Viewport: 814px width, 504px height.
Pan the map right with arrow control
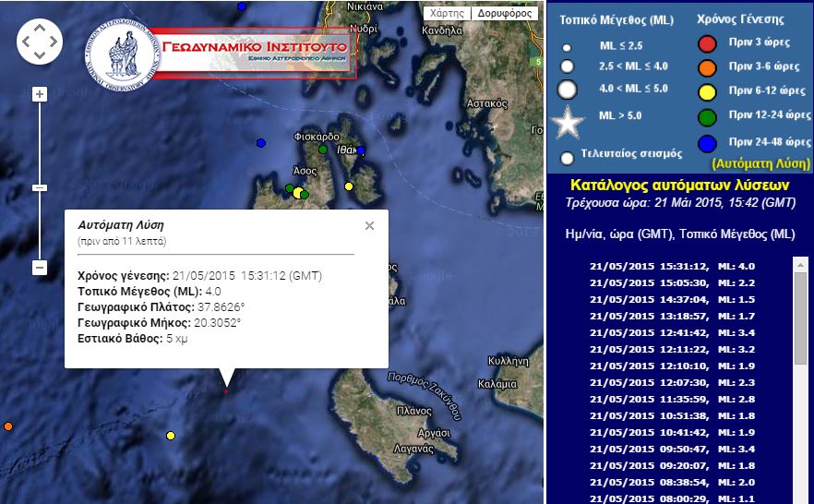pyautogui.click(x=53, y=41)
